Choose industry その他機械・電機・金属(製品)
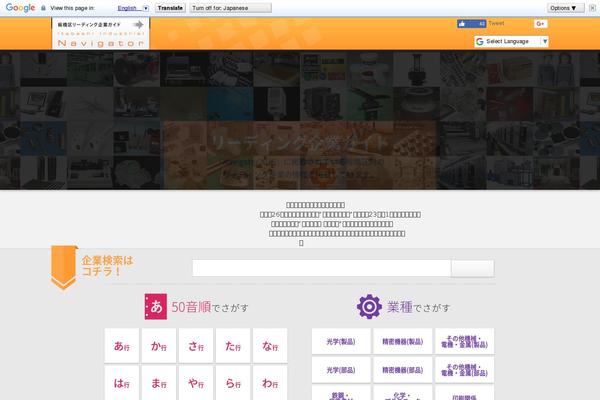This screenshot has width=600, height=400. click(x=465, y=341)
